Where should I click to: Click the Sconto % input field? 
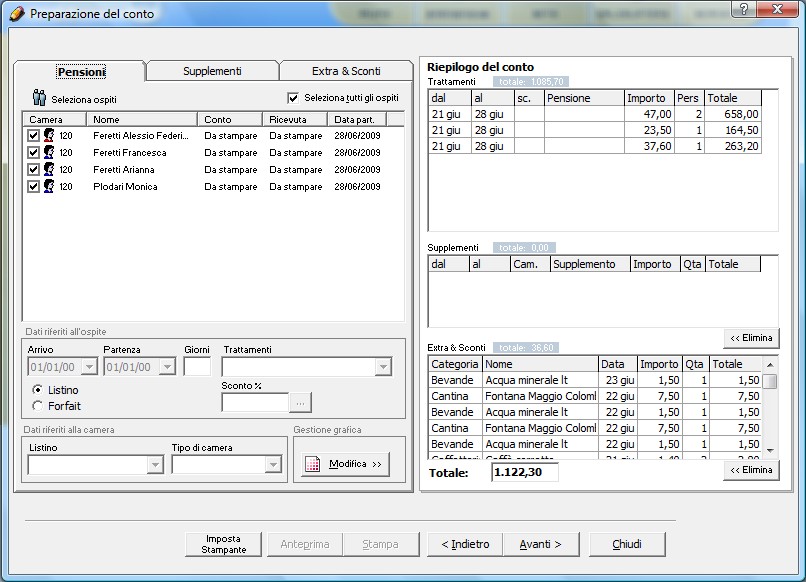click(255, 403)
